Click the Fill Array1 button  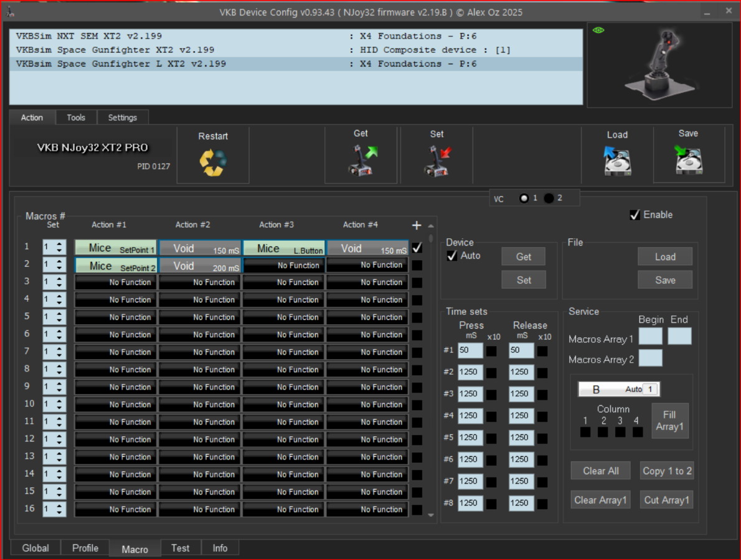pyautogui.click(x=669, y=421)
